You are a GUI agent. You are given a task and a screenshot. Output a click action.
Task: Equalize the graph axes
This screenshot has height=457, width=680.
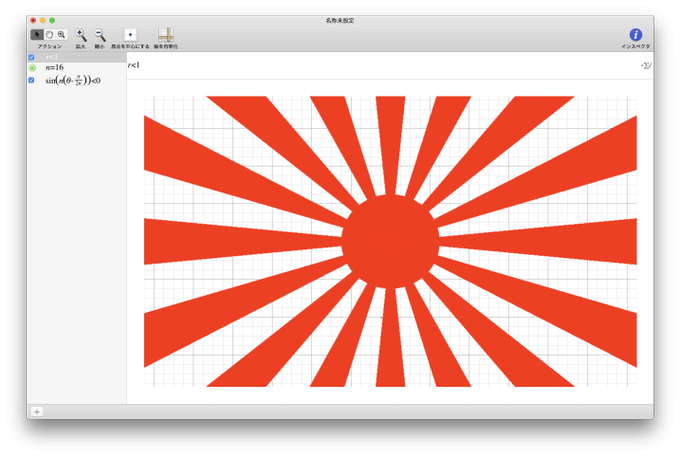(166, 35)
